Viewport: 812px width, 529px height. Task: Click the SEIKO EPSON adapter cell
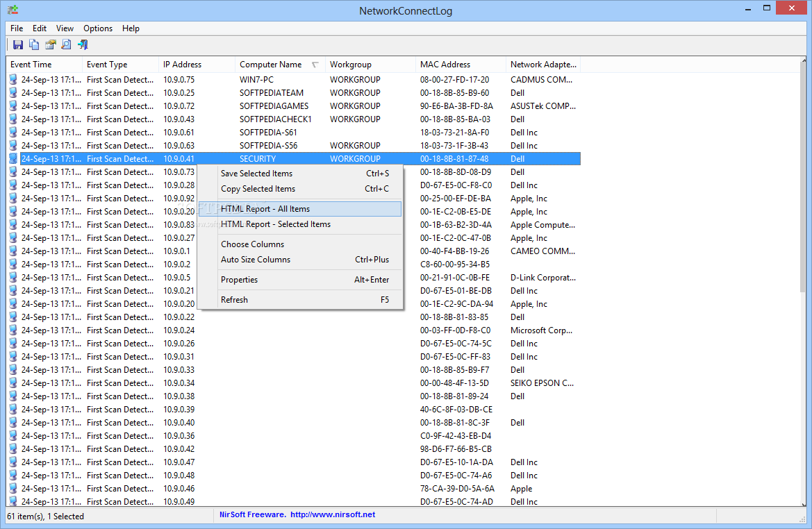(542, 383)
